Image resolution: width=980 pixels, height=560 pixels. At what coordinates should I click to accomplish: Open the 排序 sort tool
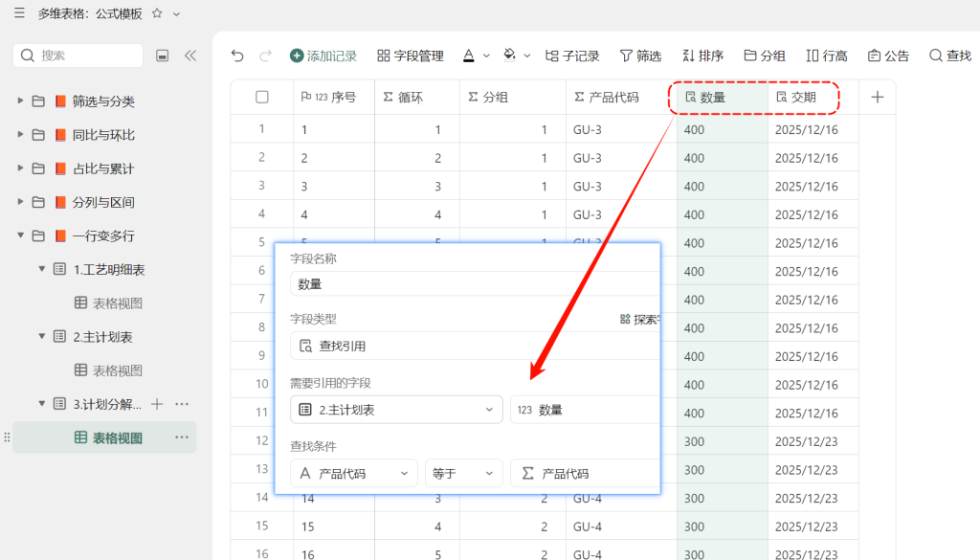(x=702, y=56)
